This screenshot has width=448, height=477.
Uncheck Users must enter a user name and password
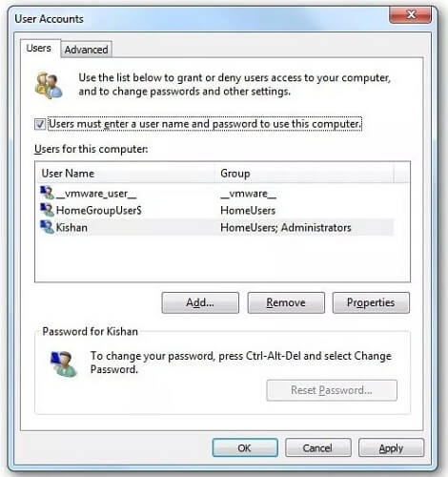click(40, 124)
